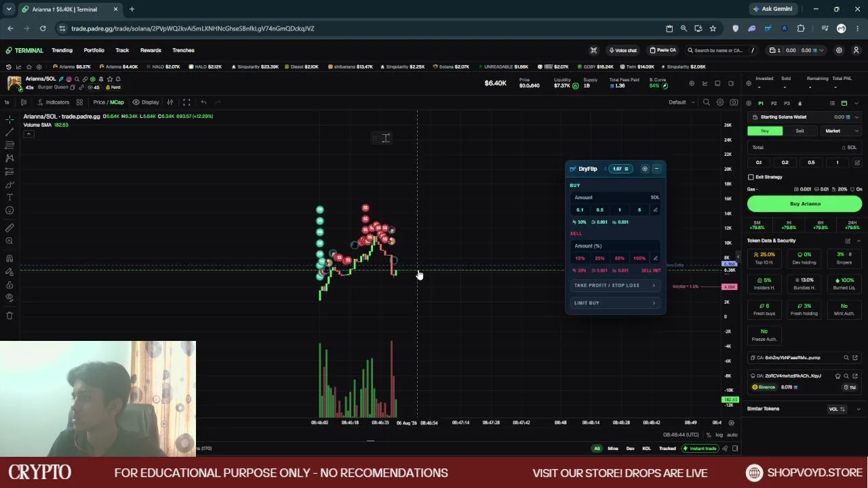Enable Exit Strategy checkbox
The image size is (868, 488).
(751, 177)
